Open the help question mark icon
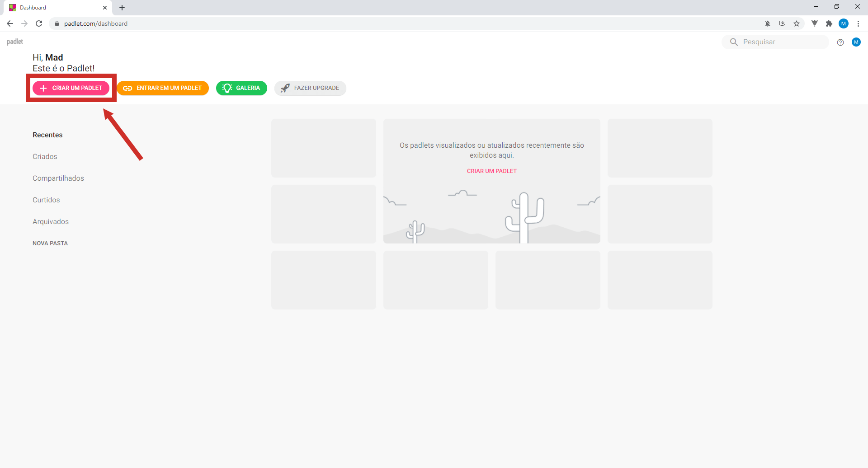This screenshot has height=468, width=868. [x=840, y=42]
